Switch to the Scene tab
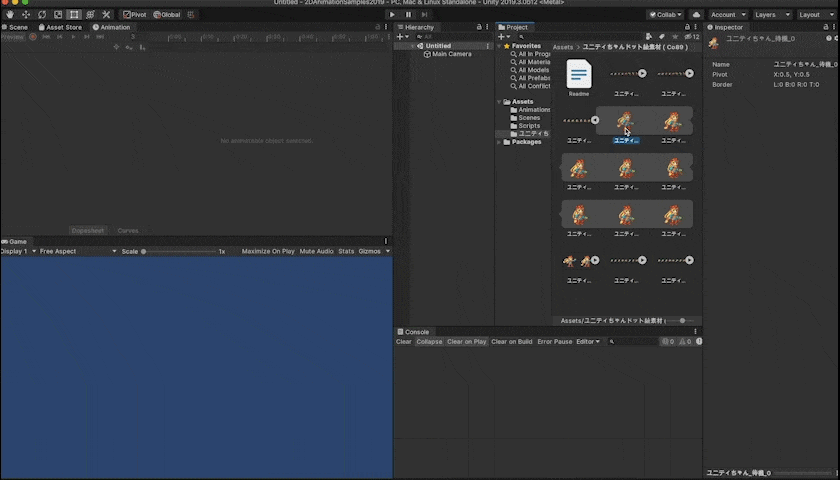840x480 pixels. click(x=14, y=27)
